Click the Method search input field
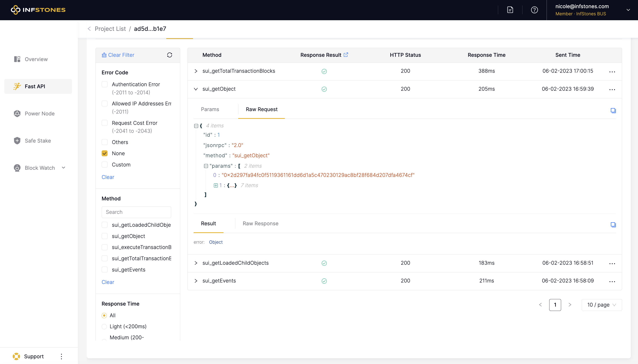Viewport: 638px width, 364px height. click(136, 212)
